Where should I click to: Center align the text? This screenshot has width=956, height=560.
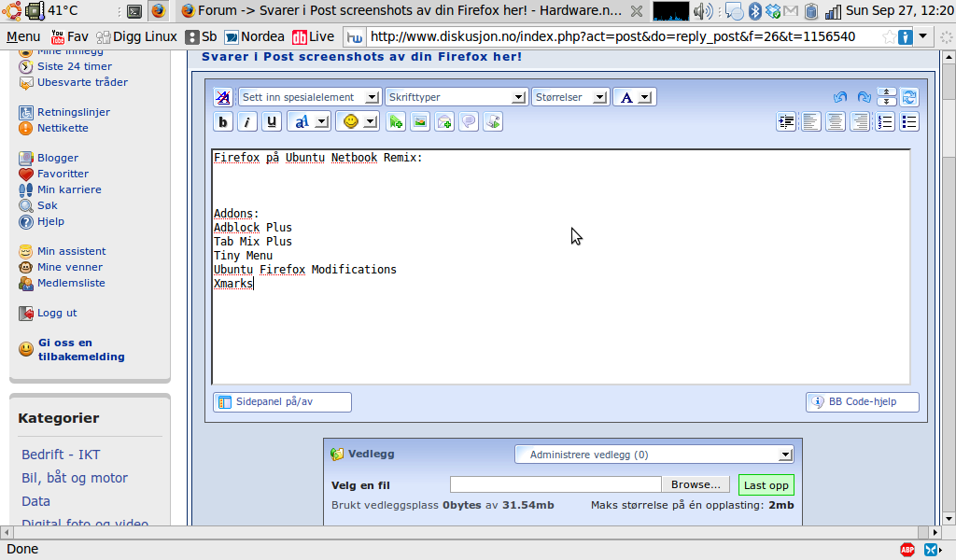(x=836, y=122)
